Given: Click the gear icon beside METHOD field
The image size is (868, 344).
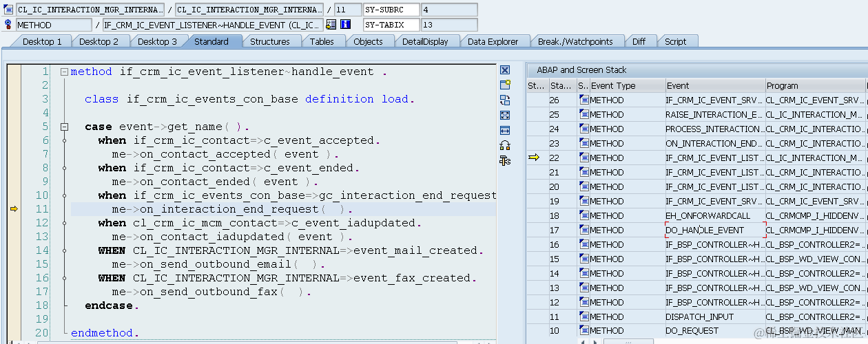Looking at the screenshot, I should point(8,25).
